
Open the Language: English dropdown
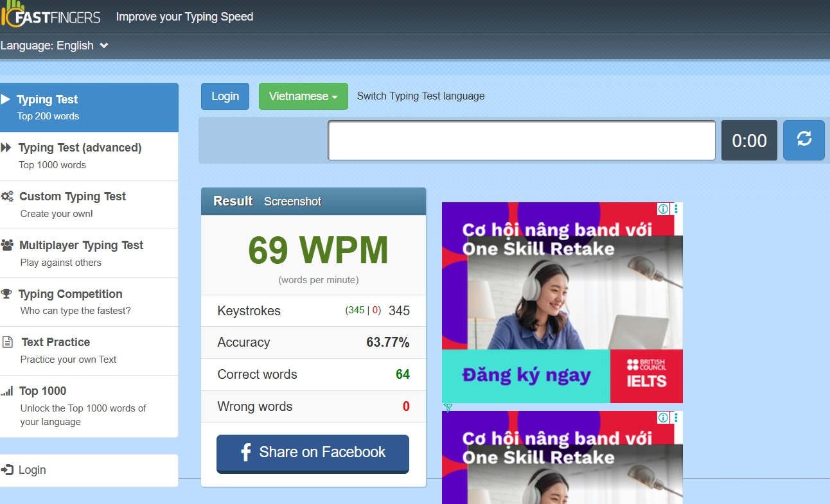pyautogui.click(x=55, y=46)
